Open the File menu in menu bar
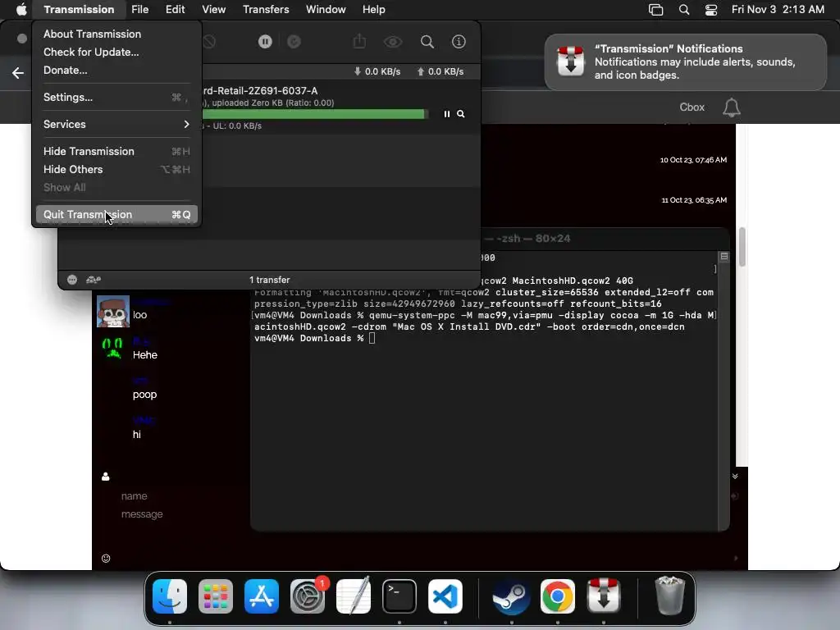 point(139,9)
